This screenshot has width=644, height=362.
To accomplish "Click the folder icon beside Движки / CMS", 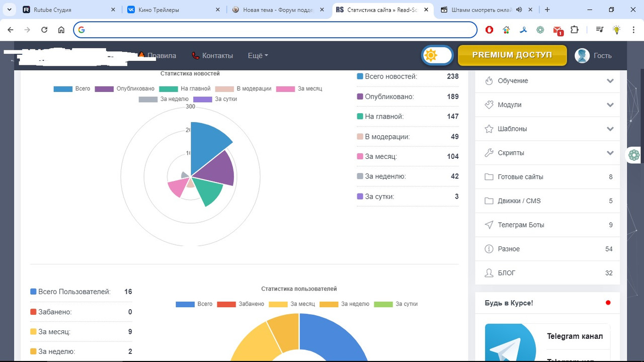I will click(x=489, y=201).
